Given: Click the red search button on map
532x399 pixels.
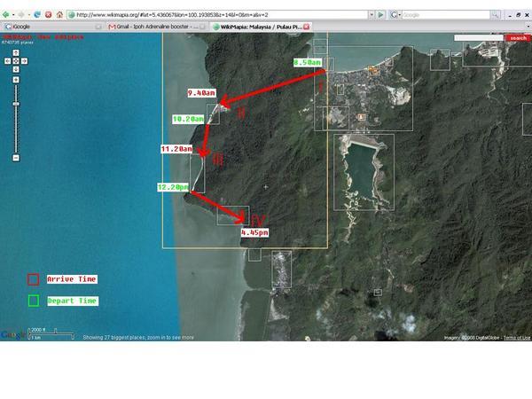Looking at the screenshot, I should coord(518,38).
